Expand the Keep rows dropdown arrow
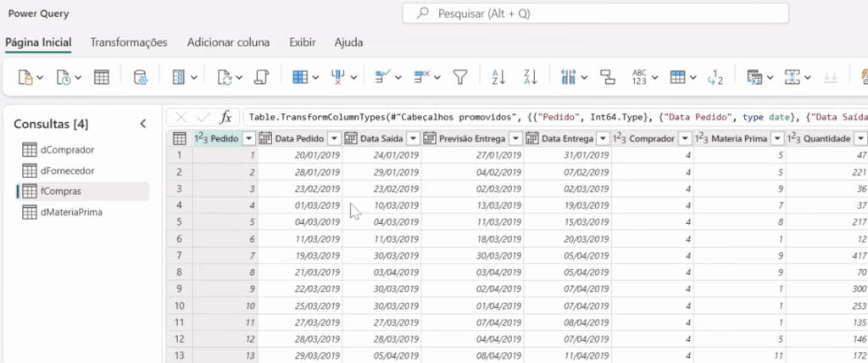Image resolution: width=868 pixels, height=363 pixels. pos(398,77)
